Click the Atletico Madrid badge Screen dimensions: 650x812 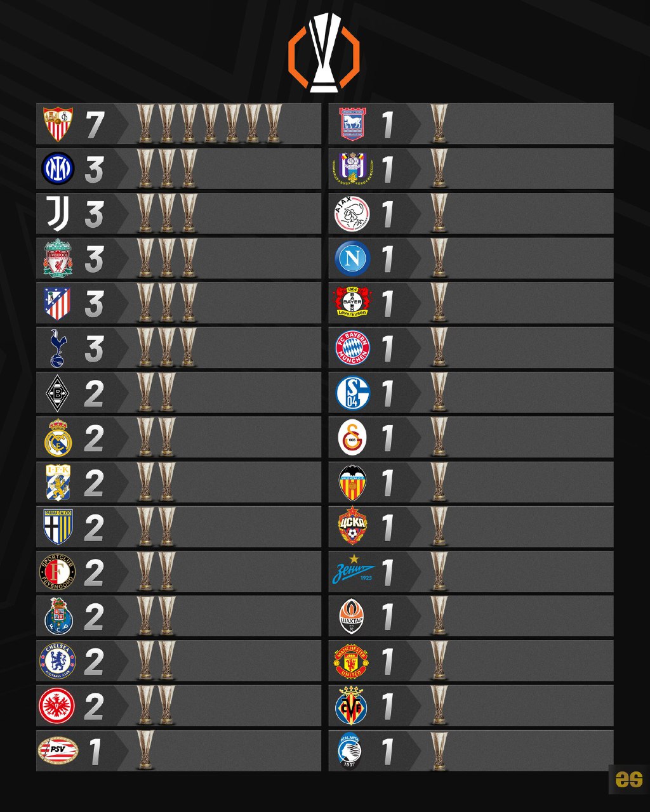tap(58, 303)
